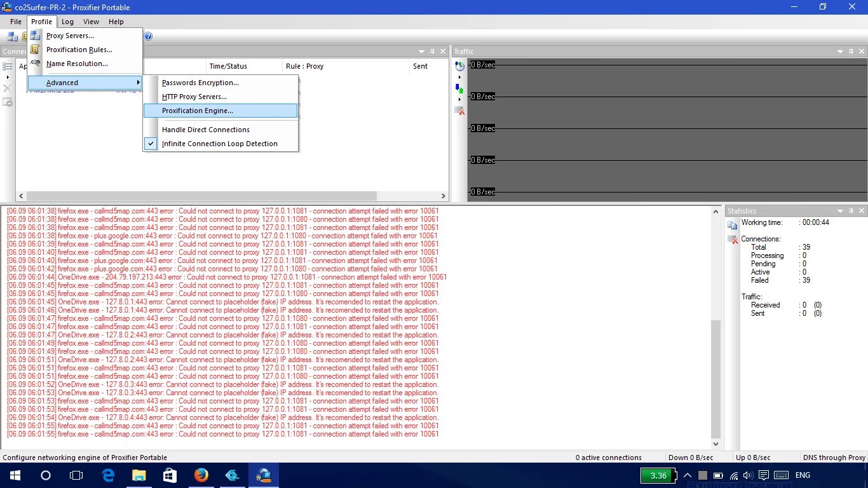The image size is (868, 488).
Task: Expand the Advanced submenu entry
Action: pyautogui.click(x=85, y=83)
